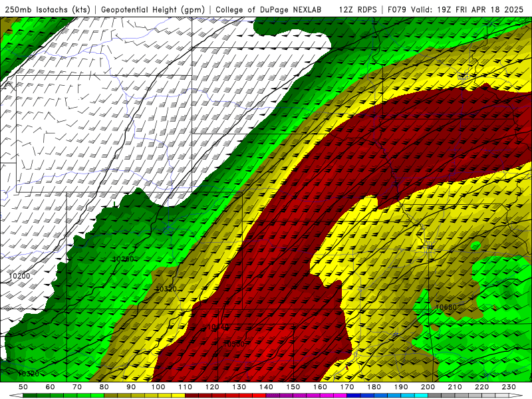Click the 160 value on the color legend
Screen dimensions: 532x399
(x=320, y=387)
